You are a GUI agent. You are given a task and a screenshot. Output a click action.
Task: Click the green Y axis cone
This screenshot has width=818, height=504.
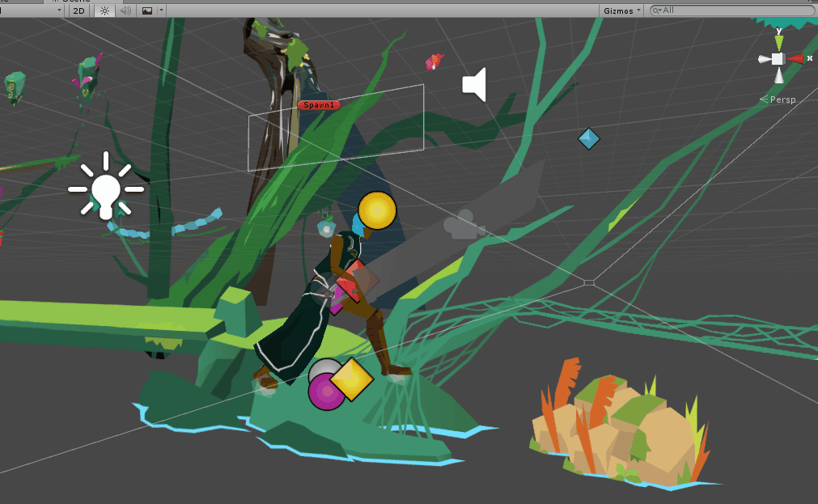click(x=779, y=42)
